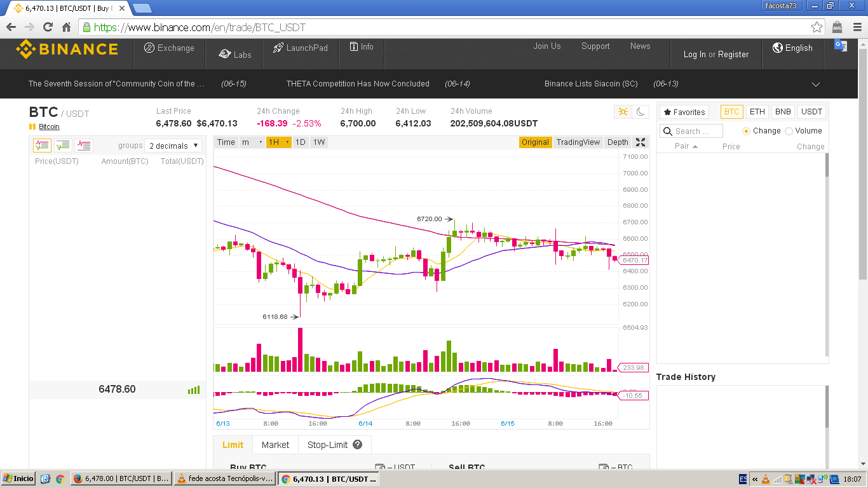Switch to light theme sun icon
This screenshot has width=868, height=488.
pos(623,112)
